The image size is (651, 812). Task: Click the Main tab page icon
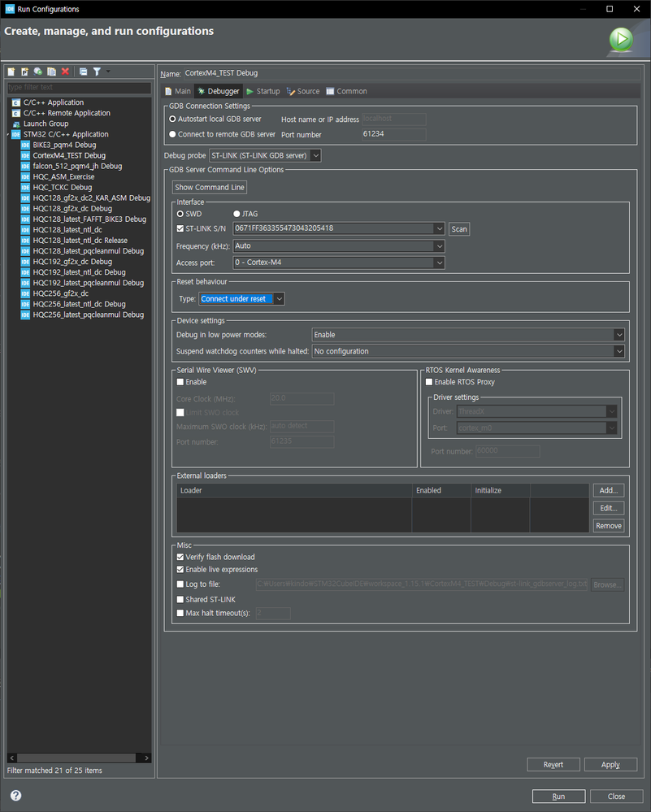tap(168, 91)
